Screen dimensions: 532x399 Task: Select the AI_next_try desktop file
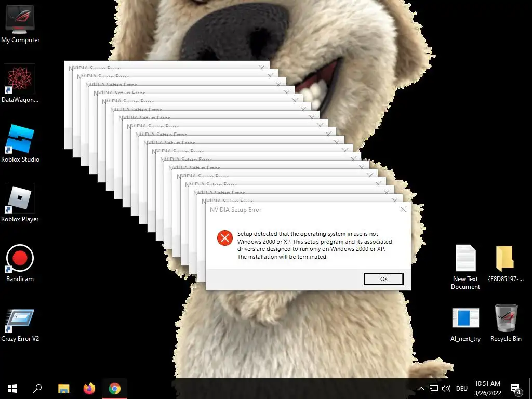(465, 324)
